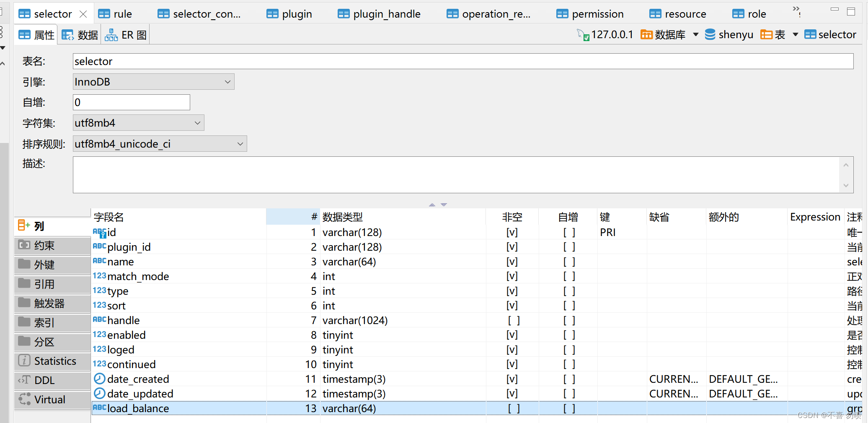
Task: Toggle 自增 checkbox for date_created row
Action: pyautogui.click(x=569, y=379)
